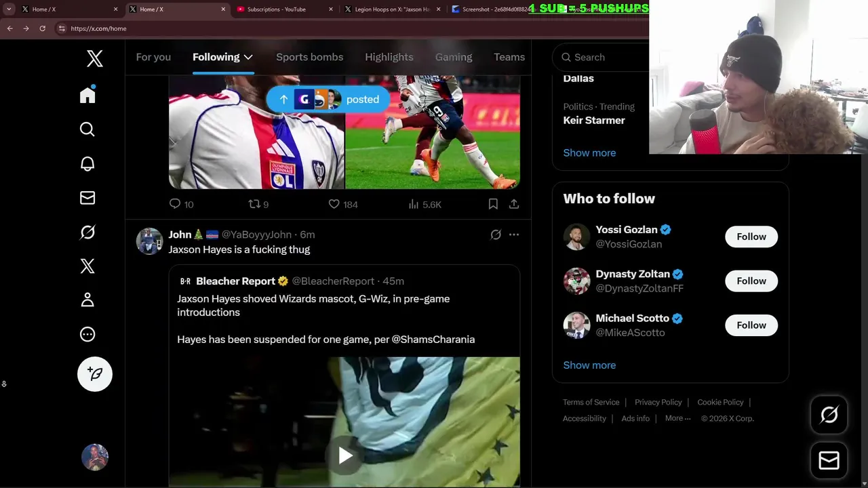Open three-dot menu on John's post
868x488 pixels.
514,235
